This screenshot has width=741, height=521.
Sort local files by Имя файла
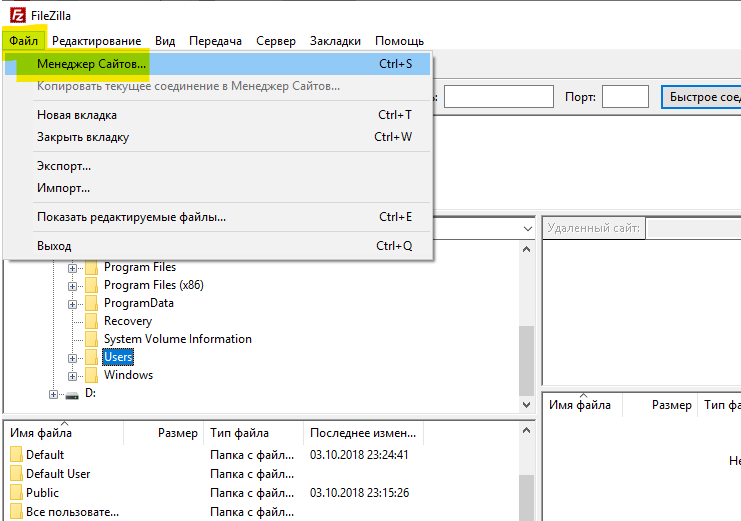coord(64,433)
